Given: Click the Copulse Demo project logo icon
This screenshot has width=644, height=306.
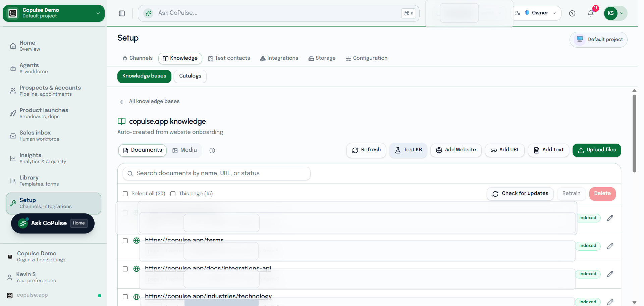Looking at the screenshot, I should point(13,13).
